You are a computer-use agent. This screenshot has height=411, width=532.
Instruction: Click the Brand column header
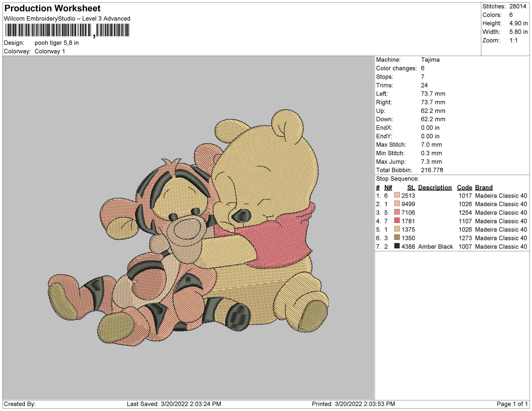click(483, 187)
